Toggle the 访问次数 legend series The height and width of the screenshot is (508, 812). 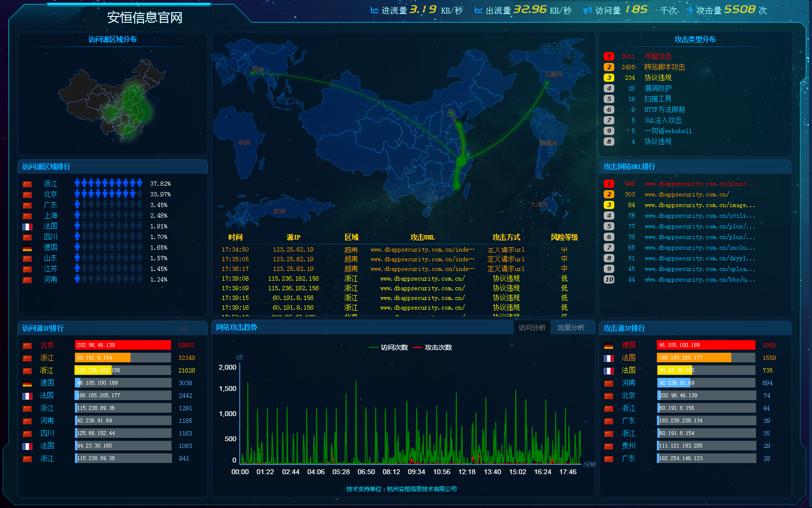(388, 347)
